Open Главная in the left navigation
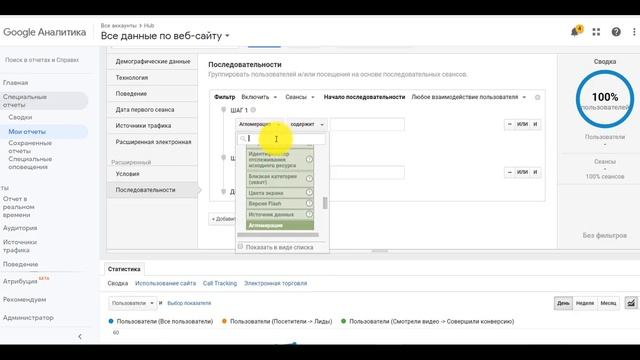Viewport: 640px width, 360px height. pyautogui.click(x=16, y=83)
